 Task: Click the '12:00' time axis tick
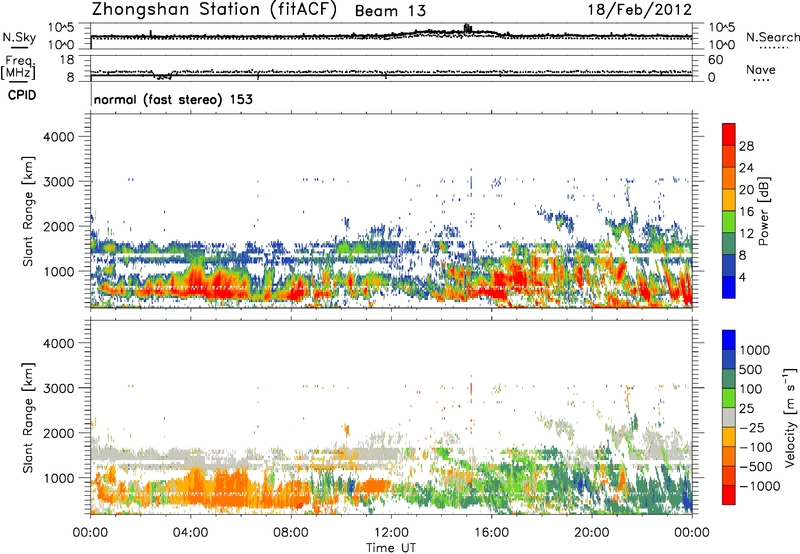pos(391,533)
